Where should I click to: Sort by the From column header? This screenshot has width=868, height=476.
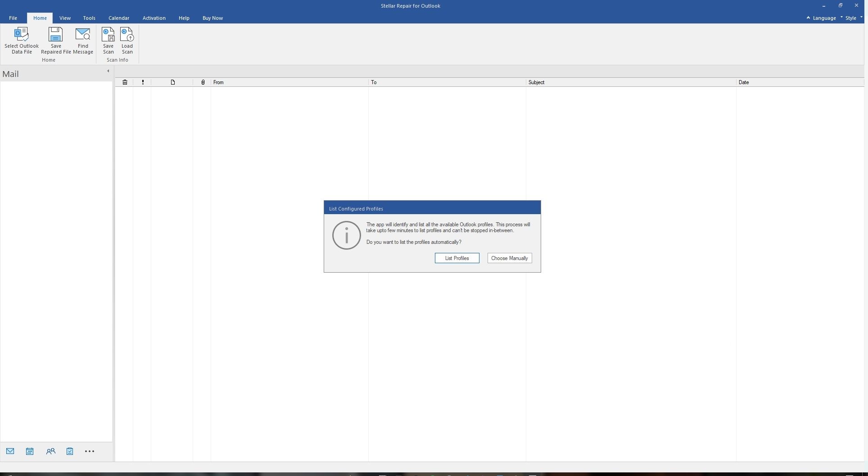click(289, 82)
